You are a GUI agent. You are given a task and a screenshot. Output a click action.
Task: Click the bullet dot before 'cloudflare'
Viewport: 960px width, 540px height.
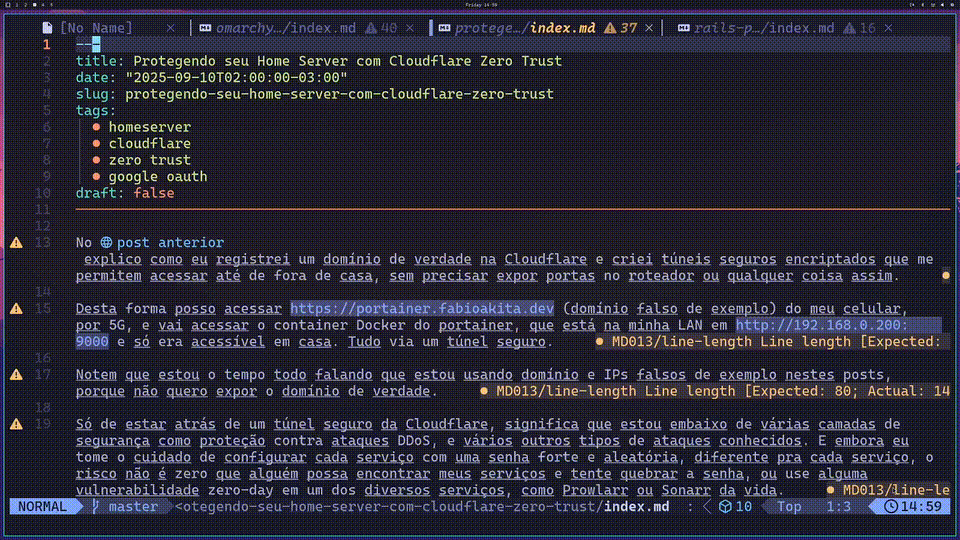coord(96,143)
